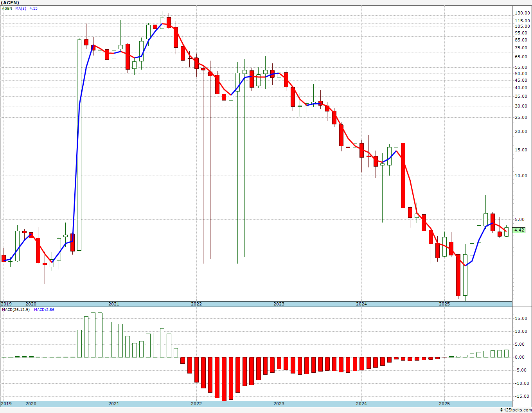Select the moving average value 4.15
Screen dimensions: 532x413
(x=34, y=8)
